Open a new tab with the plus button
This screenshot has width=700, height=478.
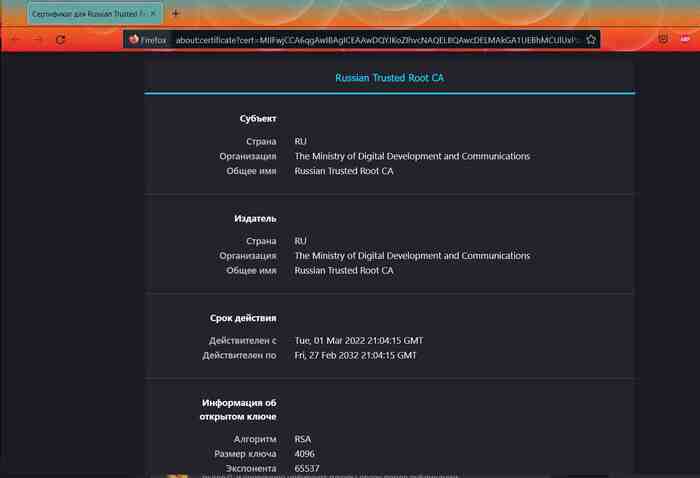pyautogui.click(x=175, y=13)
